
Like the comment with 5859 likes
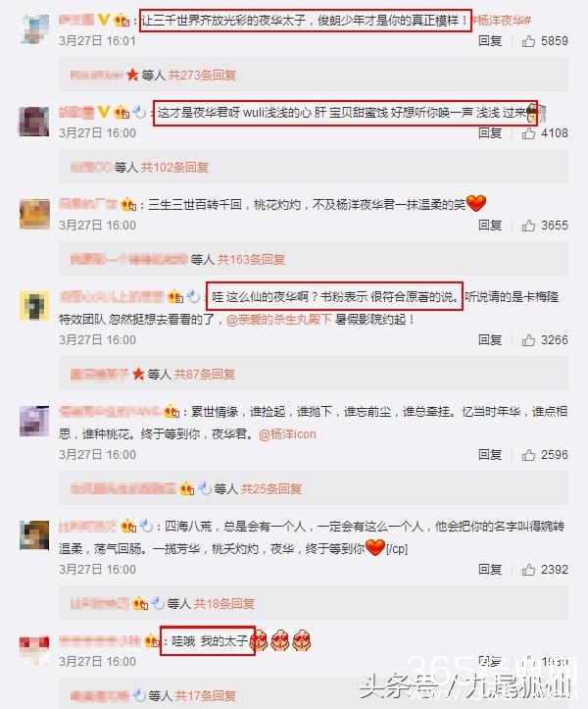[528, 41]
